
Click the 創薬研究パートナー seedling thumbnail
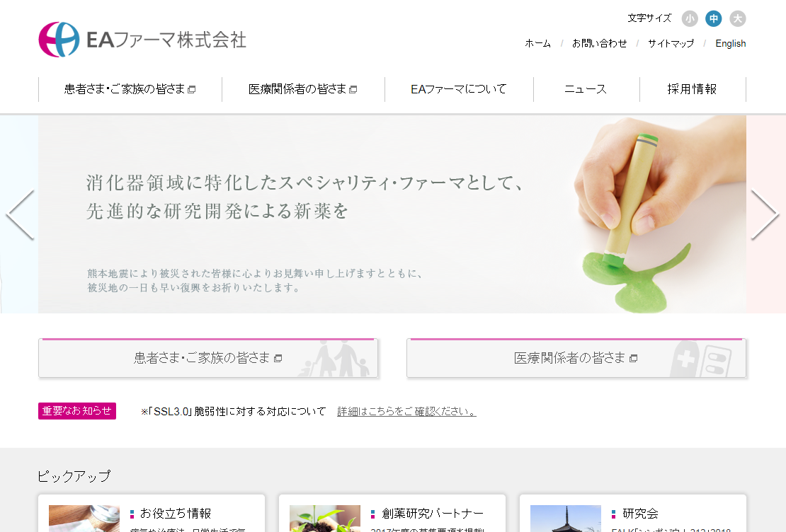(x=325, y=519)
